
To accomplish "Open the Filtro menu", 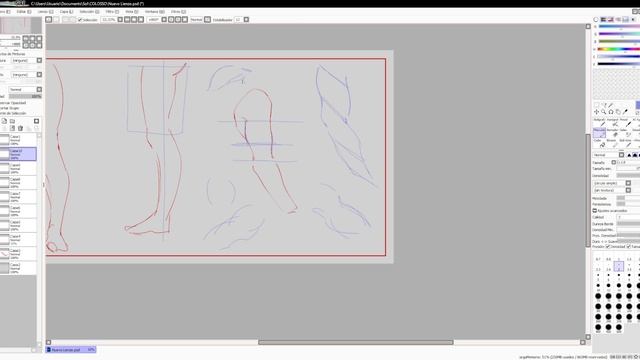I will pos(112,12).
